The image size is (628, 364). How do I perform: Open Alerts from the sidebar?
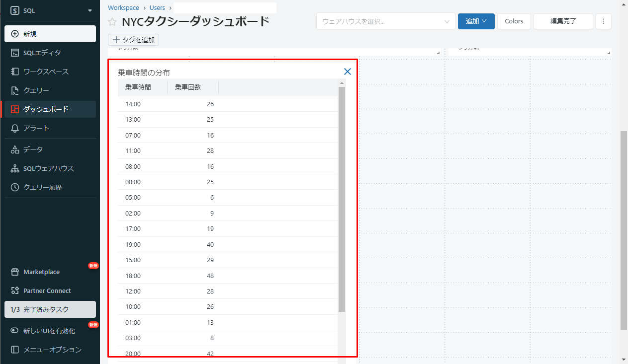[36, 128]
